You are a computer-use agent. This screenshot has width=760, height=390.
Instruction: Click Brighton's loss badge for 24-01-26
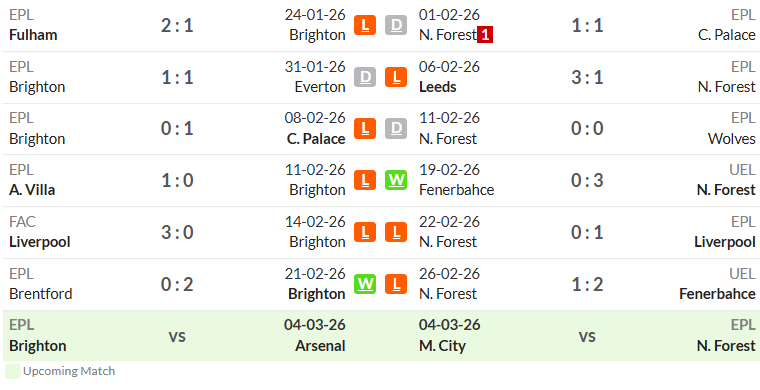pos(365,25)
